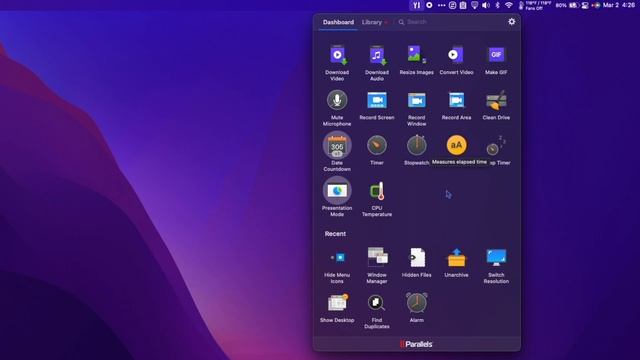Open the Alarm tool

(416, 308)
